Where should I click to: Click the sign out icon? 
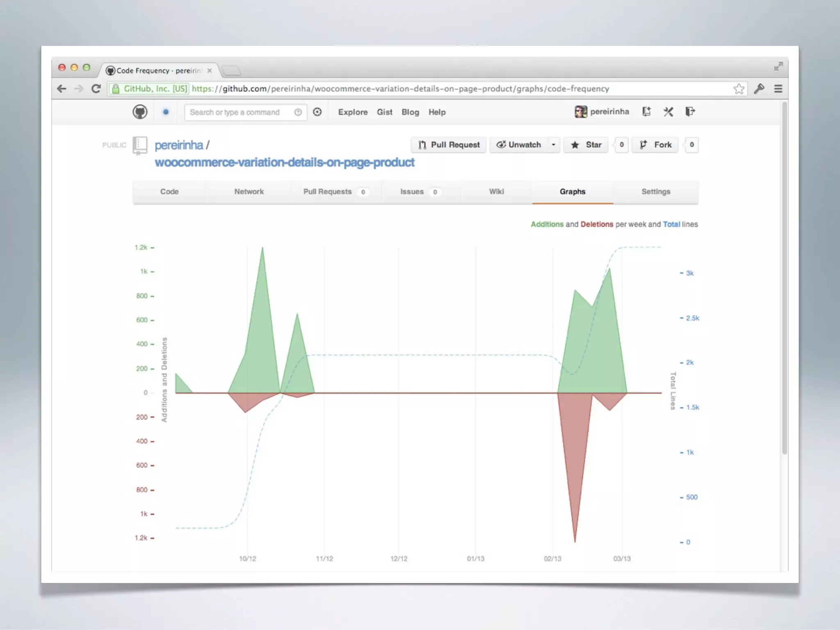pyautogui.click(x=690, y=112)
